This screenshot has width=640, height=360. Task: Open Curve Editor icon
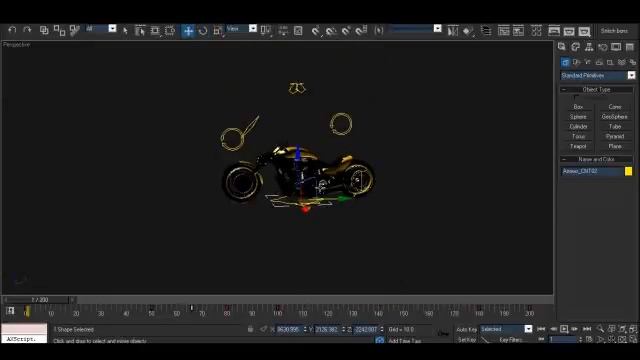click(504, 31)
